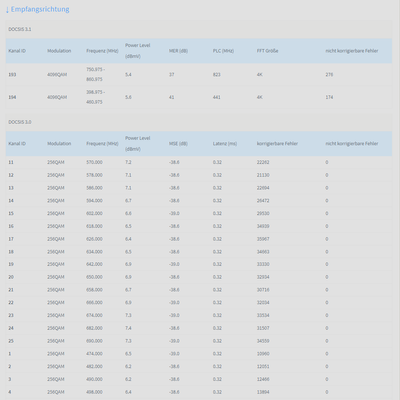Screen dimensions: 400x400
Task: Click the 4096QAM modulation of channel 193
Action: point(57,75)
